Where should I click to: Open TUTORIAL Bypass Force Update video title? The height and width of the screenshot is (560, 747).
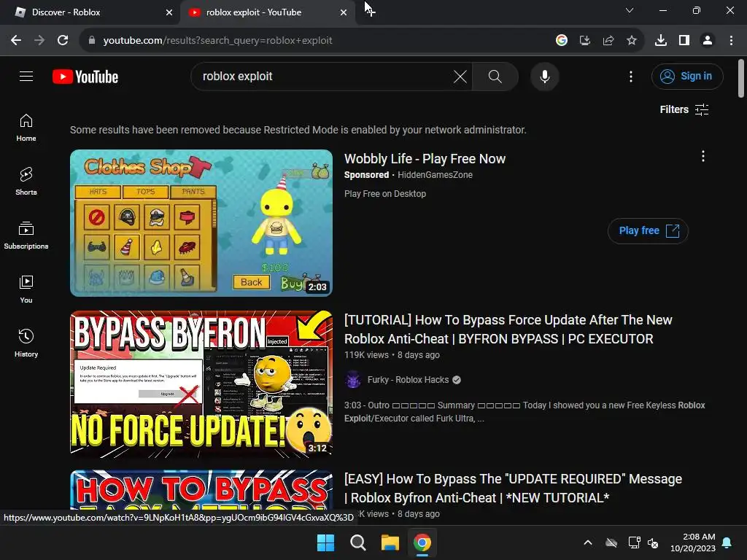point(508,330)
